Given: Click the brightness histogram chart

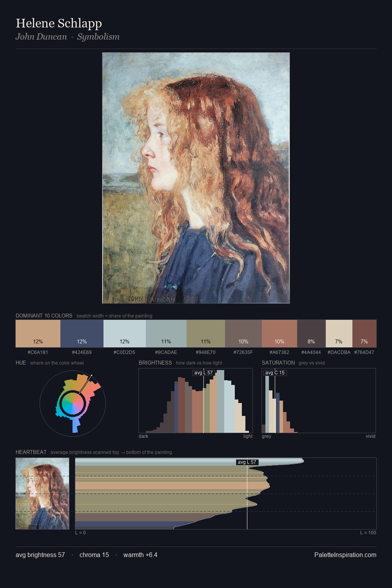Looking at the screenshot, I should [196, 401].
